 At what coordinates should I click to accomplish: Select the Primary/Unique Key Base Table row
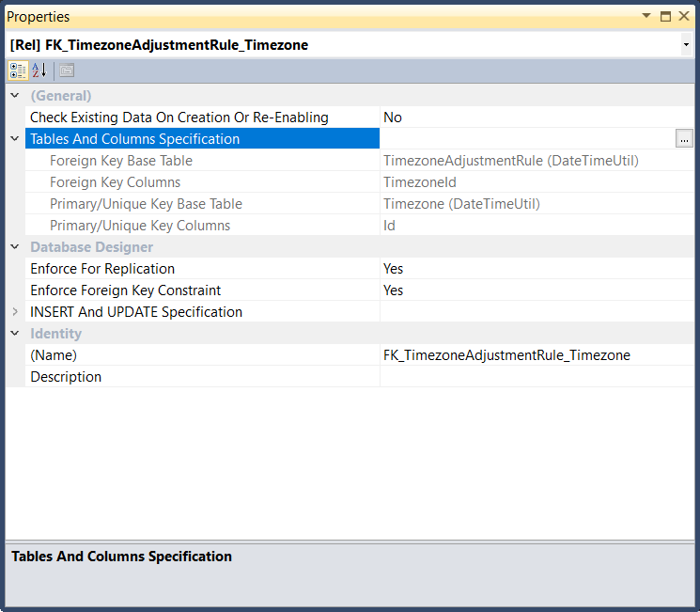click(x=146, y=204)
